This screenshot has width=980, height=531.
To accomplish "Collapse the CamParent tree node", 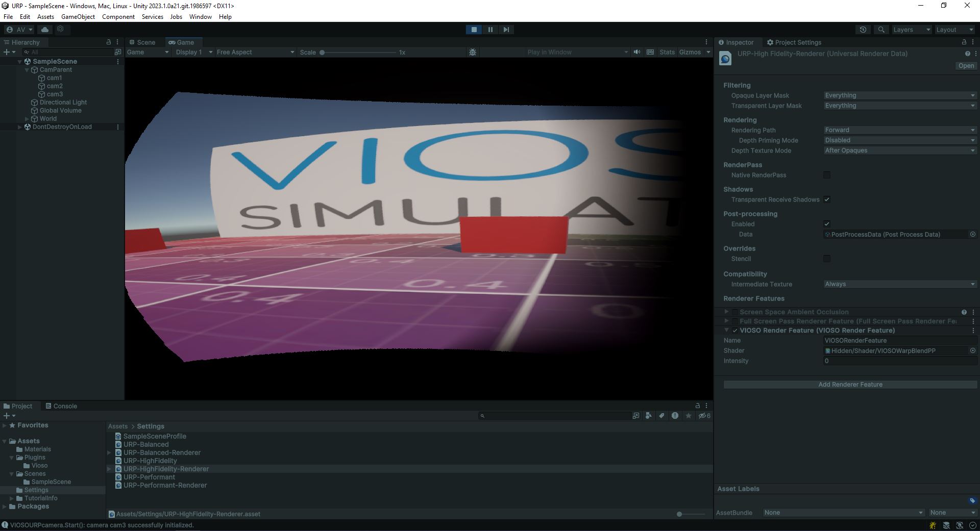I will coord(27,70).
